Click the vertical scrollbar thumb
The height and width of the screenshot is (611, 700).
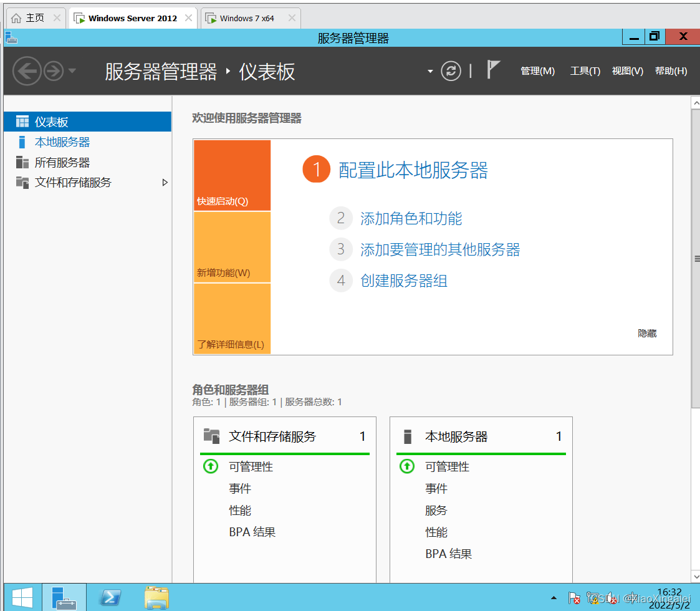(x=696, y=258)
